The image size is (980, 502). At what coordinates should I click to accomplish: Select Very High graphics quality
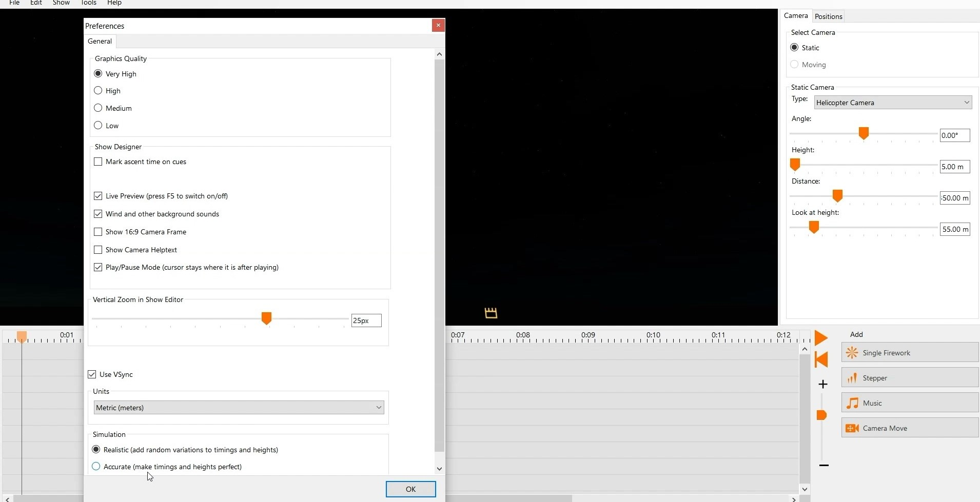98,74
